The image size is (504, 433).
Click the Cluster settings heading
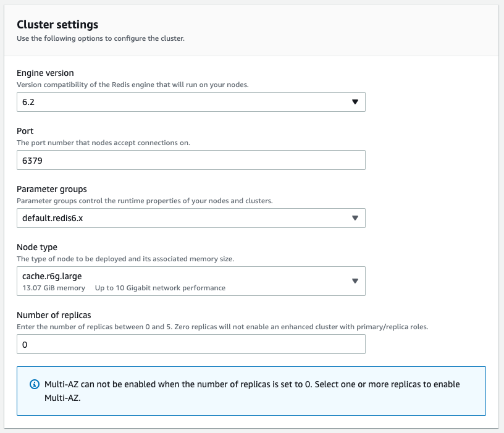[x=57, y=25]
